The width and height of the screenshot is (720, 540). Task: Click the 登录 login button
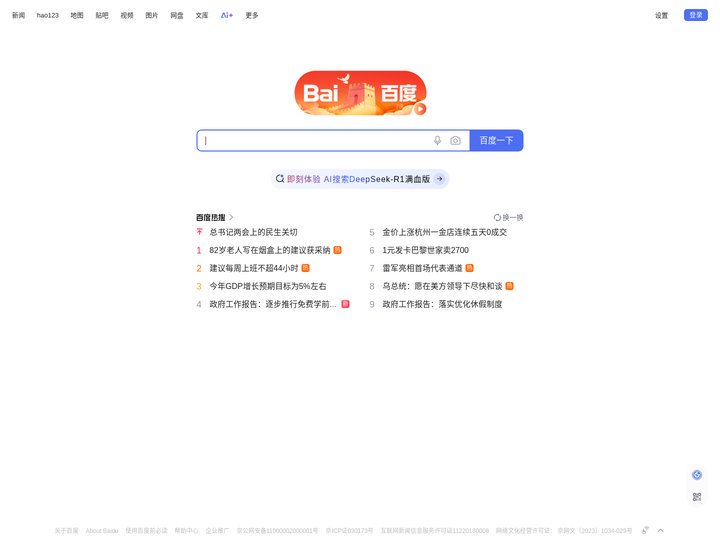pos(696,15)
